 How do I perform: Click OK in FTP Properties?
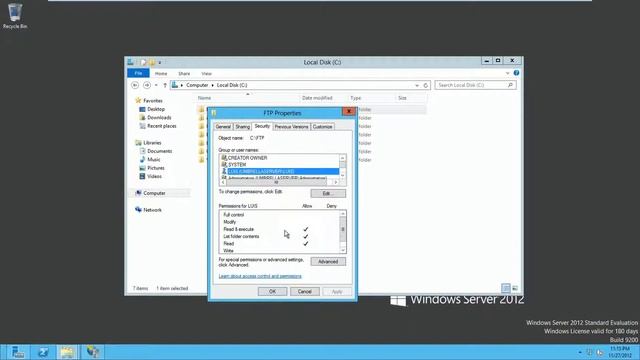pyautogui.click(x=272, y=291)
